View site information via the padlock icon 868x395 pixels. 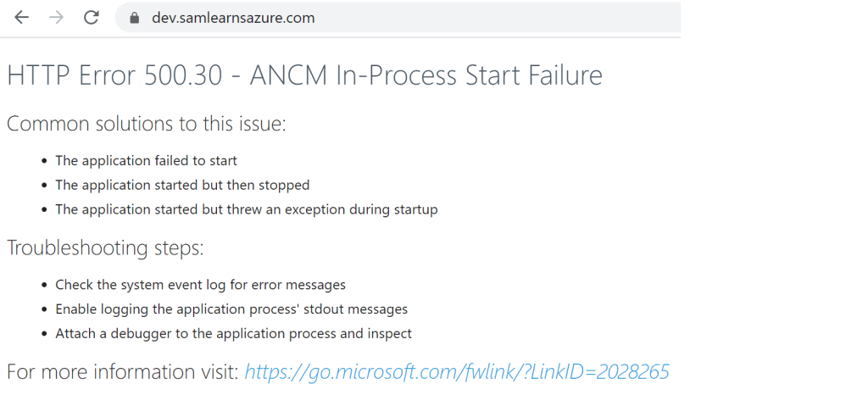133,18
